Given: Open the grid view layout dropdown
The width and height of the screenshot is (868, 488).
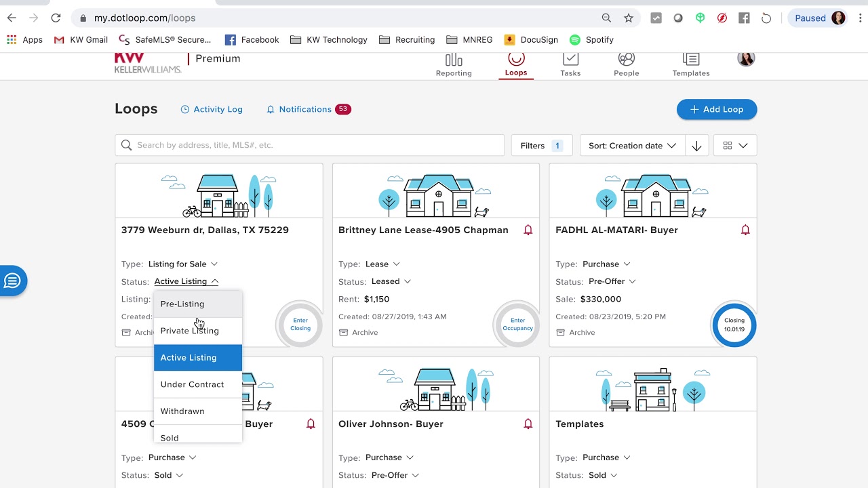Looking at the screenshot, I should 735,146.
